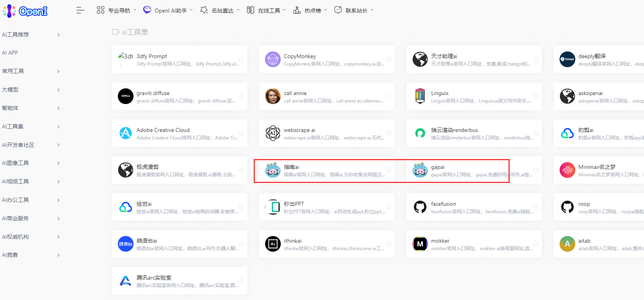Open the webscrape ai title link

coord(300,130)
